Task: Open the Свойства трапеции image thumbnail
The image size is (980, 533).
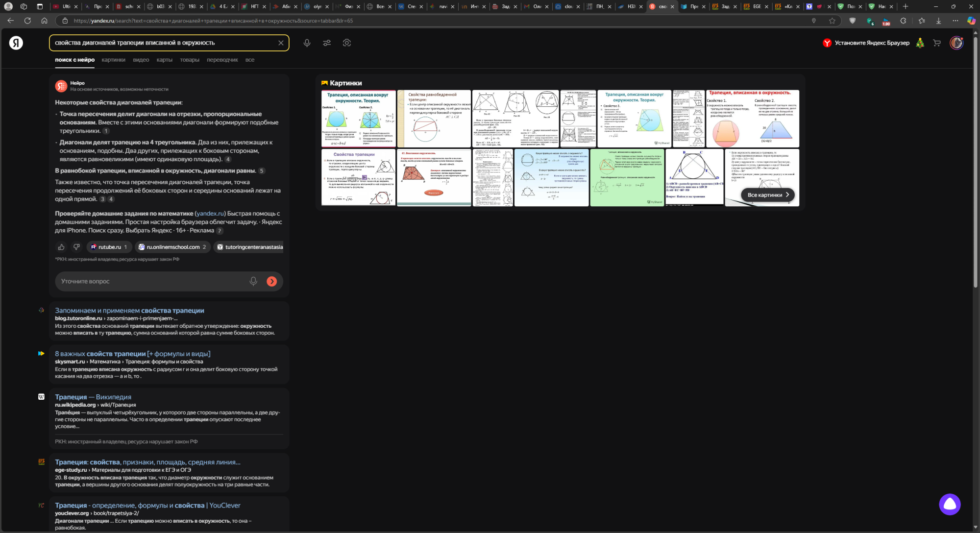Action: [x=358, y=177]
